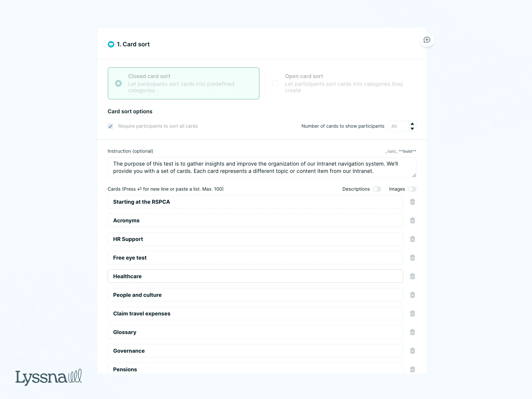Choose the Open card sort option
This screenshot has width=532, height=399.
275,83
